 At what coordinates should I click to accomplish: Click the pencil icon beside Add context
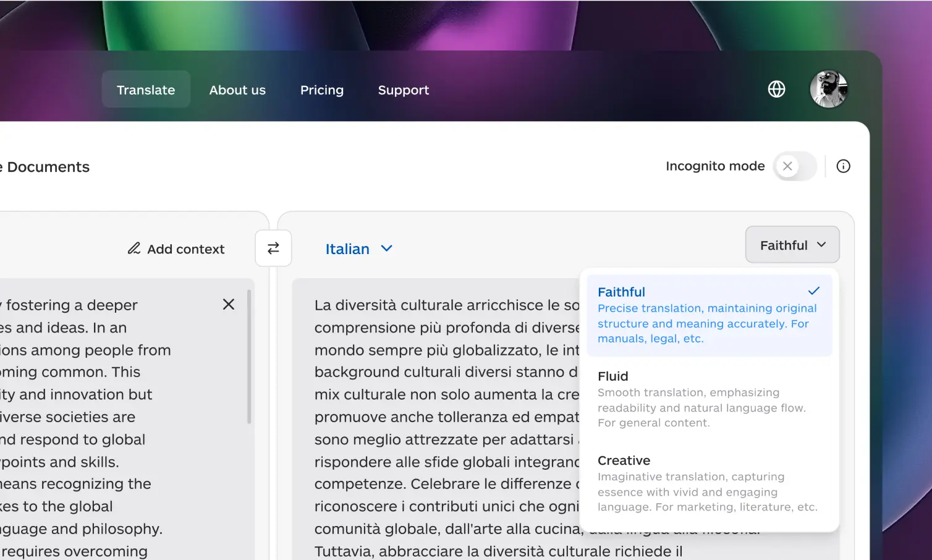[134, 248]
